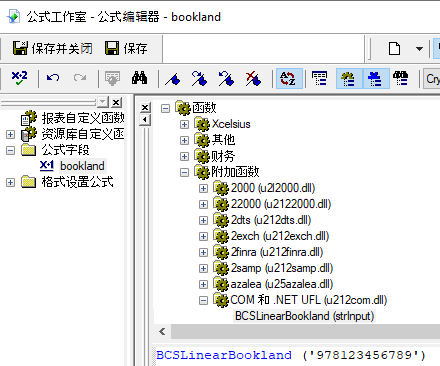Viewport: 440px width, 366px height.
Task: Click the function tree horizontal scrollbar track
Action: coord(305,332)
